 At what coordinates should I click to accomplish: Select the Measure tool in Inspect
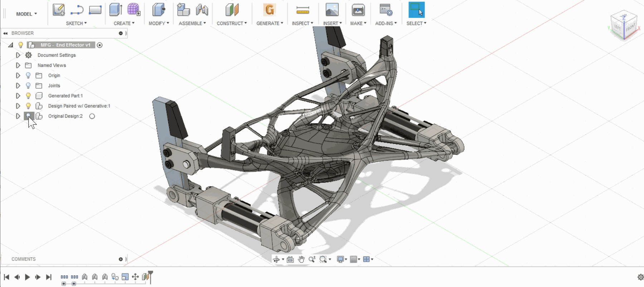(x=303, y=10)
